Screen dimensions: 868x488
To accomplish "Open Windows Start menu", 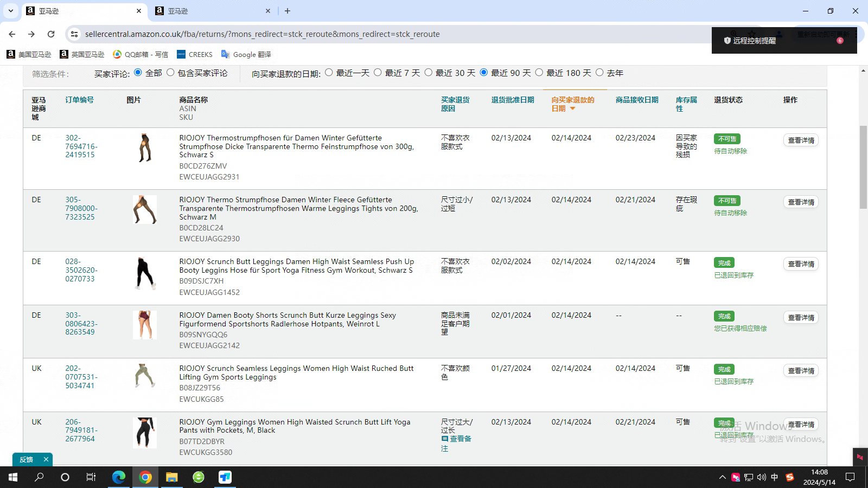I will [x=13, y=477].
